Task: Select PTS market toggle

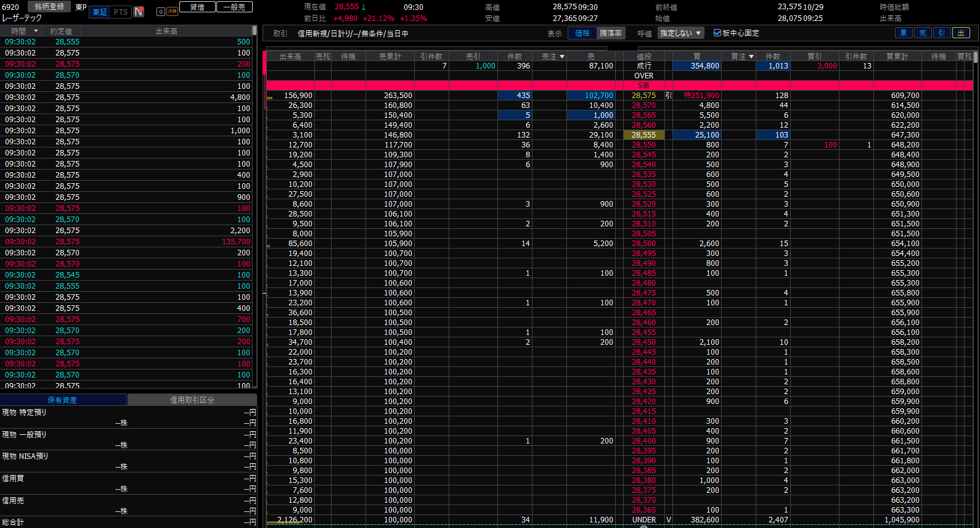Action: click(x=121, y=12)
